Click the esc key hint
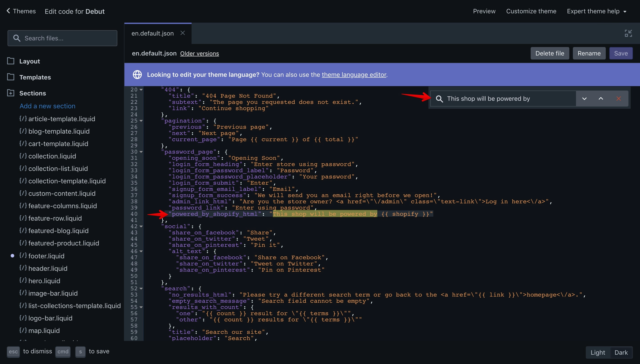This screenshot has height=364, width=640. 13,352
